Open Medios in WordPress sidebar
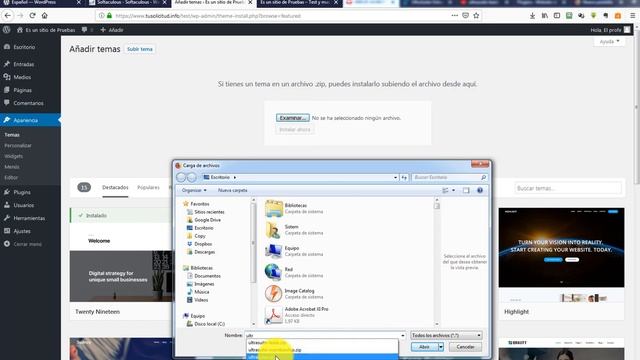This screenshot has width=640, height=360. coord(22,77)
